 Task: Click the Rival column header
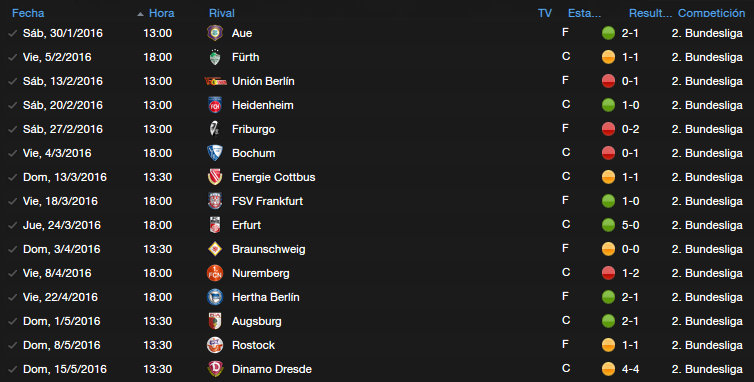(222, 13)
